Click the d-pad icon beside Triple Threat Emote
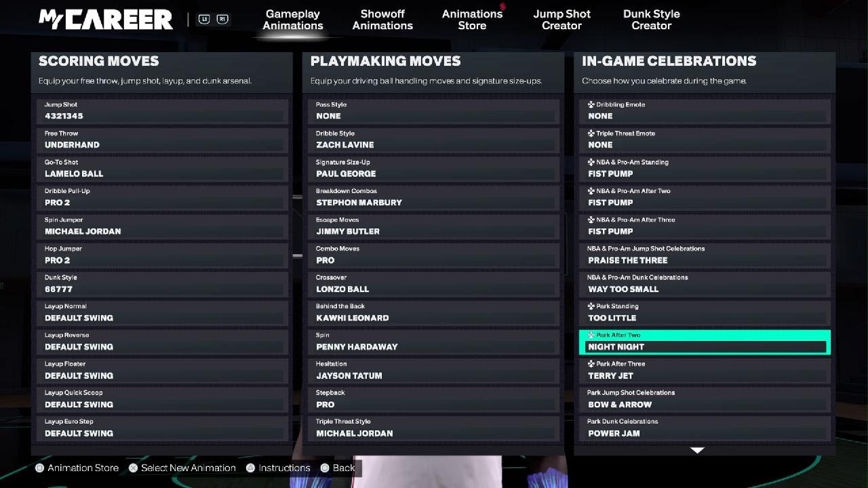The image size is (868, 488). tap(591, 134)
